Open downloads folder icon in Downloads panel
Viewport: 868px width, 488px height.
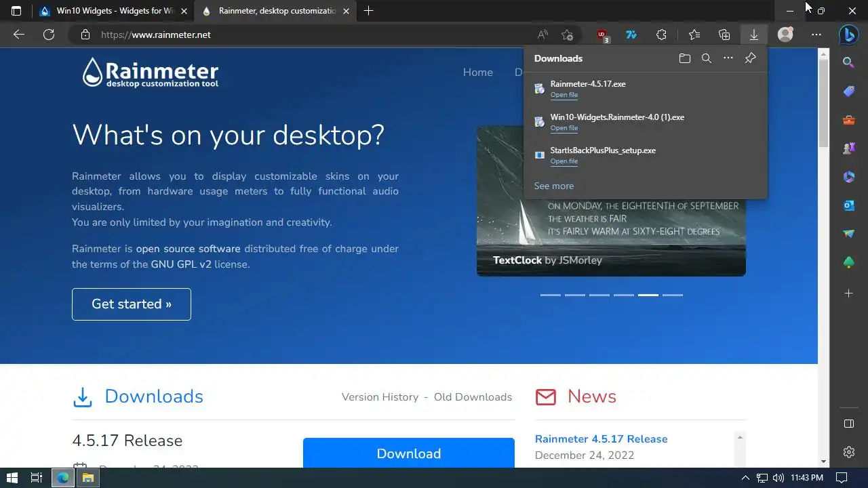click(684, 58)
